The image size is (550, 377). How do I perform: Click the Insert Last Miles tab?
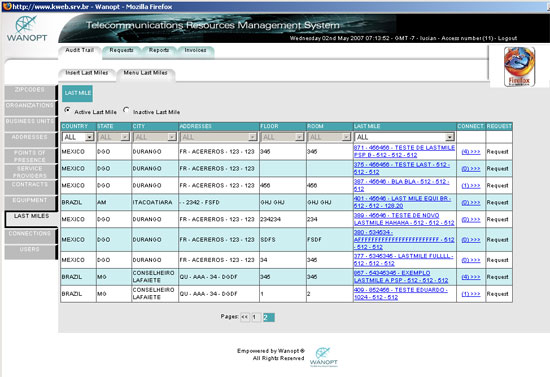pos(86,73)
